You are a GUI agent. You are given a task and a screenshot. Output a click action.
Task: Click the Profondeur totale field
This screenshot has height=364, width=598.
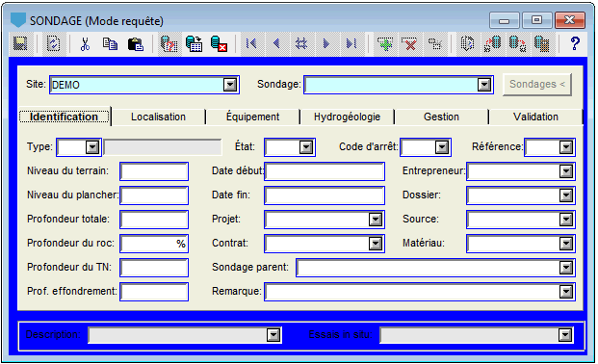[x=154, y=220]
